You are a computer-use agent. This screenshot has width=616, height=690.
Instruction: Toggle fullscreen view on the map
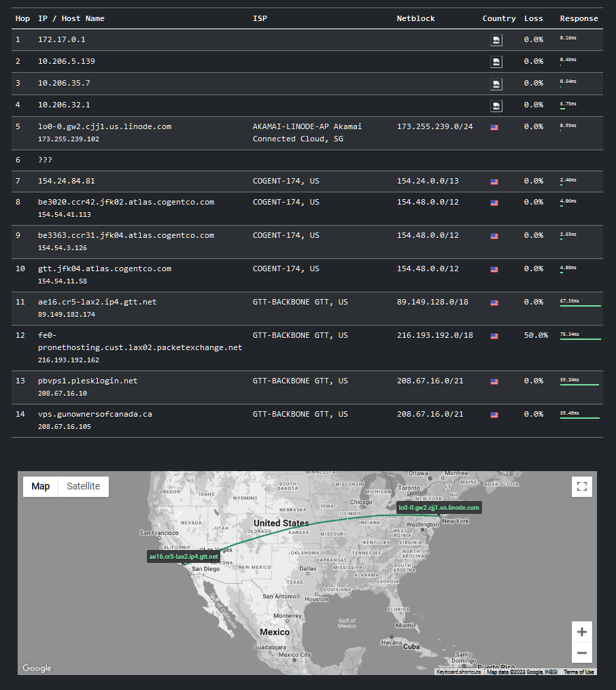coord(581,487)
